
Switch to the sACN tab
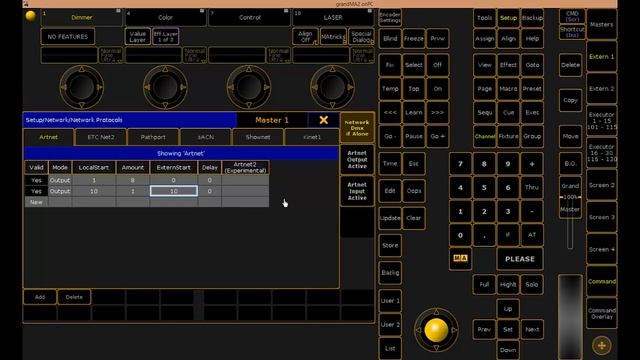coord(206,137)
